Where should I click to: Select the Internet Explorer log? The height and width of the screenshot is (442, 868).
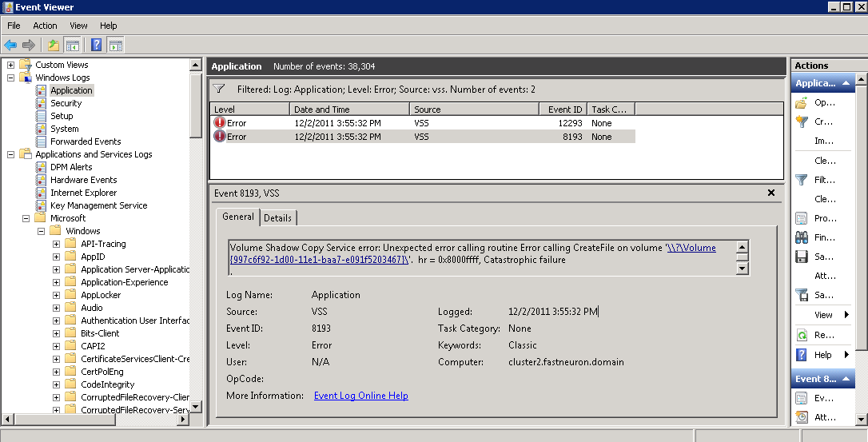[x=84, y=192]
